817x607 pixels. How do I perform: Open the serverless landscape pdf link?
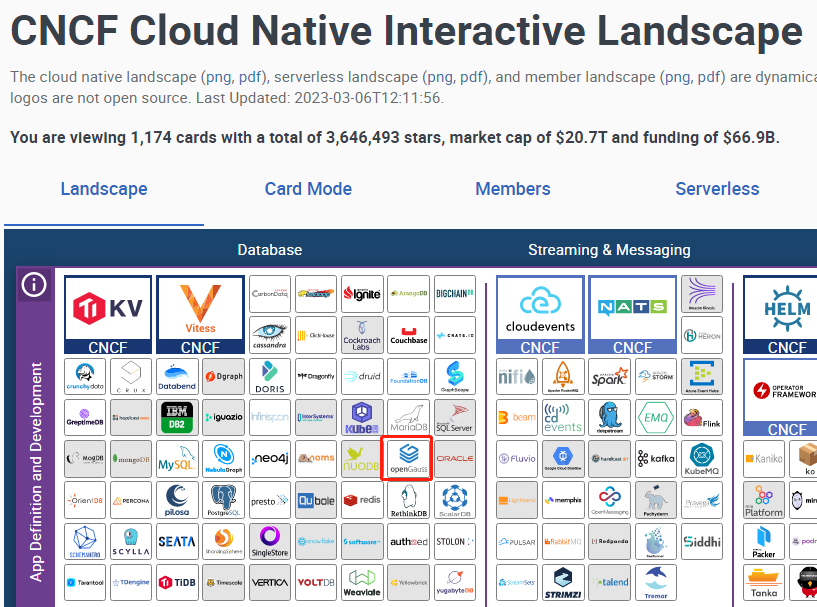tap(471, 77)
